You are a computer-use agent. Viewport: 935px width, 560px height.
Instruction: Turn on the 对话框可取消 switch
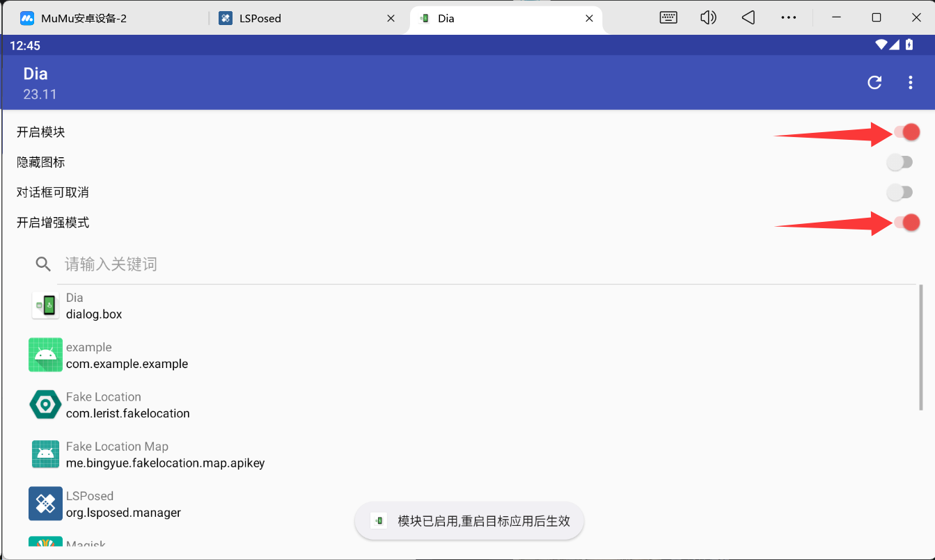coord(899,193)
